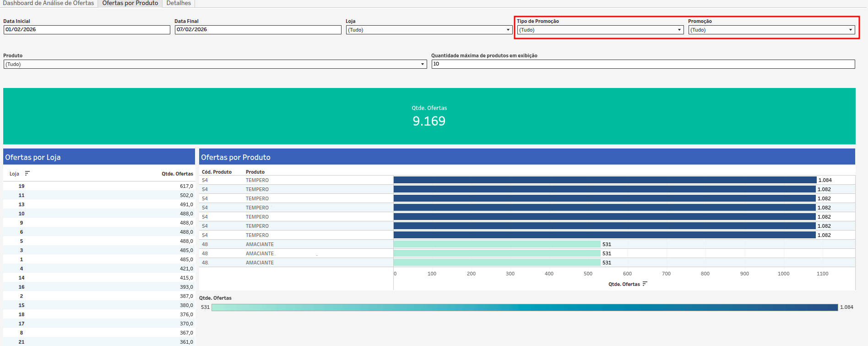
Task: Click store 19 row in Ofertas por Loja
Action: [99, 186]
